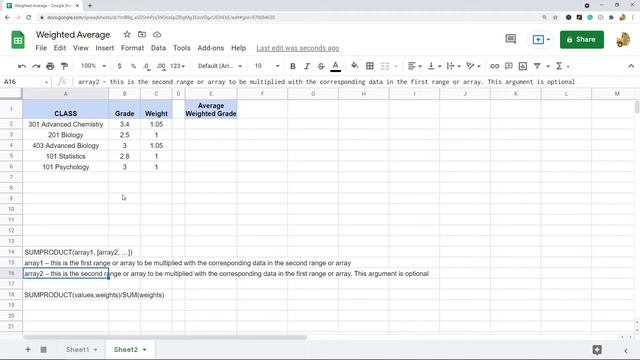Open the Help menu
The width and height of the screenshot is (640, 360).
pyautogui.click(x=238, y=48)
